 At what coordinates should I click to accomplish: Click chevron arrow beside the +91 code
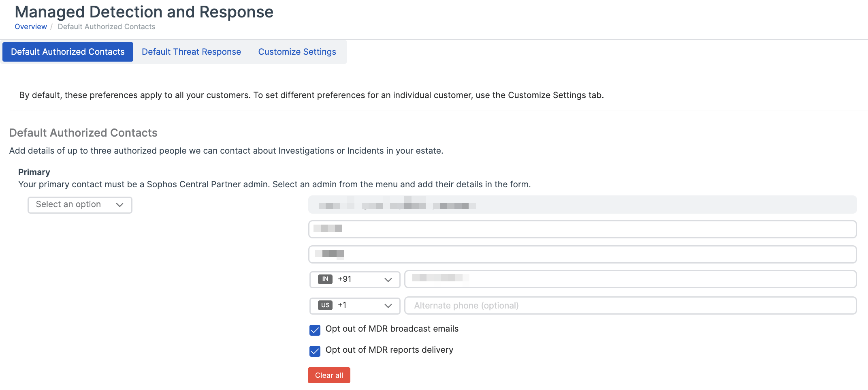pyautogui.click(x=388, y=280)
